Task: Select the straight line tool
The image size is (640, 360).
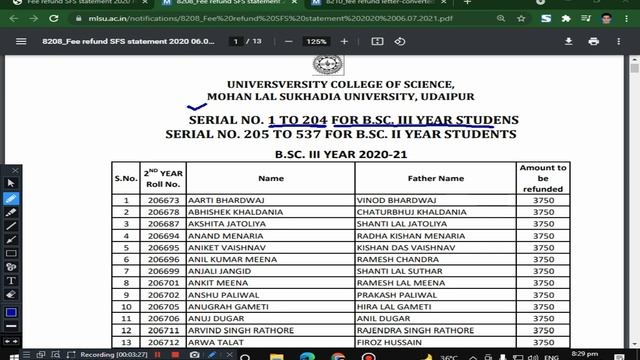Action: (x=11, y=226)
